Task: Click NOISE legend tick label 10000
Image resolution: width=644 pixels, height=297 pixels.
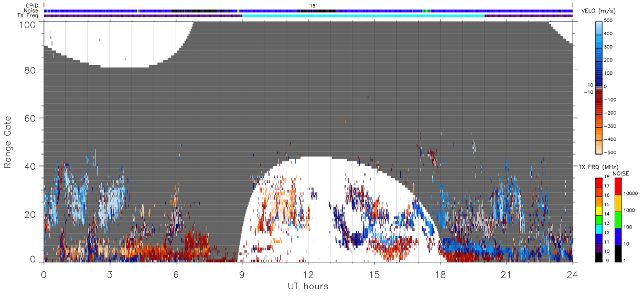Action: [631, 193]
